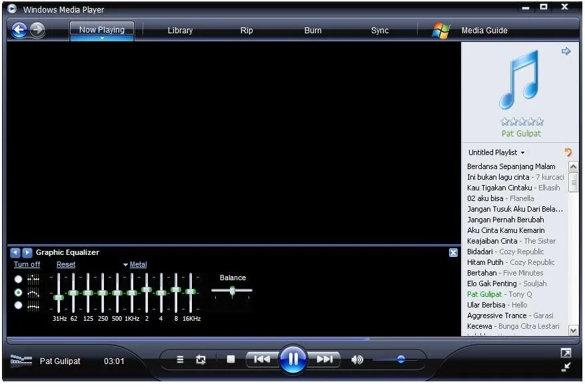Open the Media Guide tab
Viewport: 585px width, 392px height.
[x=484, y=31]
